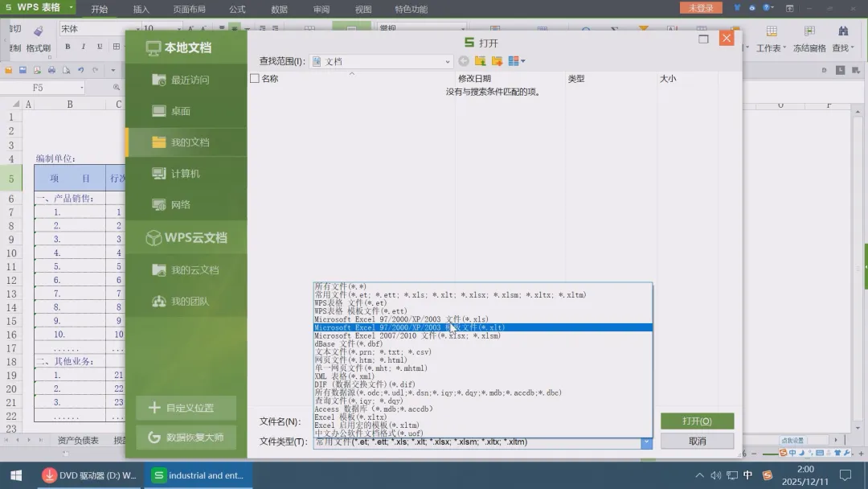The width and height of the screenshot is (868, 489).
Task: Open the 公式 ribbon tab
Action: [x=237, y=9]
